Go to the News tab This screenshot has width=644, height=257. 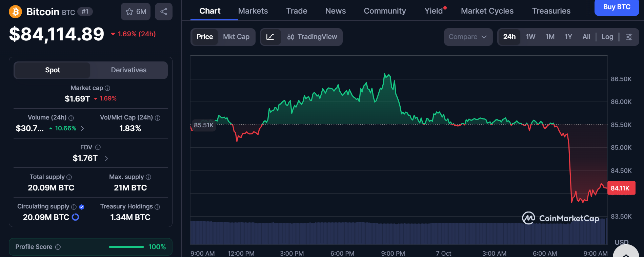(336, 11)
